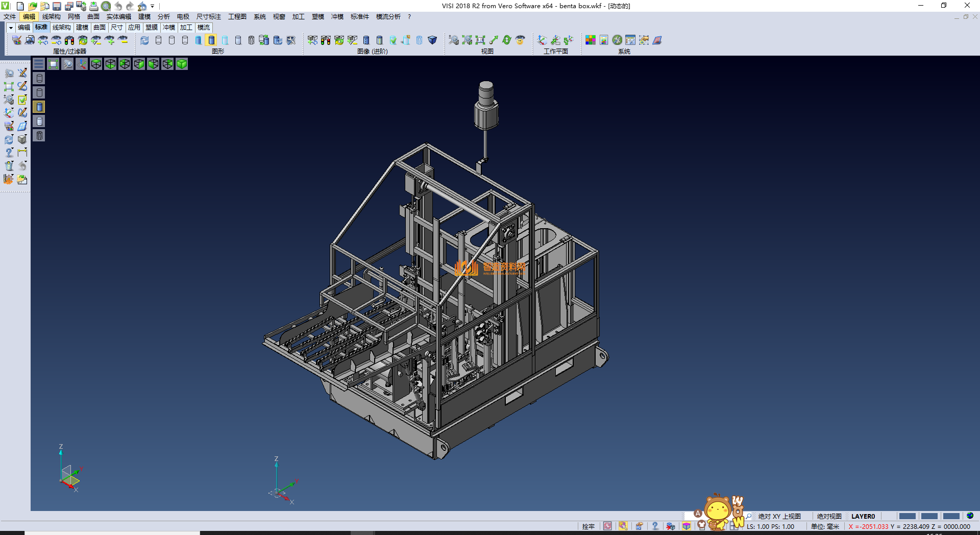Open the 分析 menu
The width and height of the screenshot is (980, 535).
coord(163,17)
